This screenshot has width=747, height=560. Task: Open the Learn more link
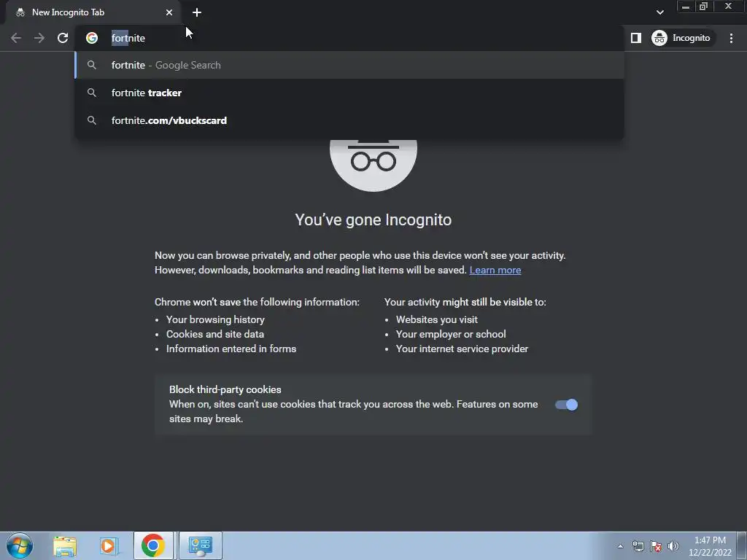tap(495, 270)
